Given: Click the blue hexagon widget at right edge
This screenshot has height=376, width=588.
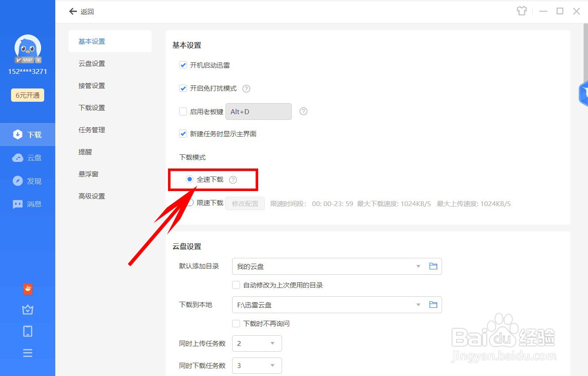Looking at the screenshot, I should pyautogui.click(x=584, y=94).
